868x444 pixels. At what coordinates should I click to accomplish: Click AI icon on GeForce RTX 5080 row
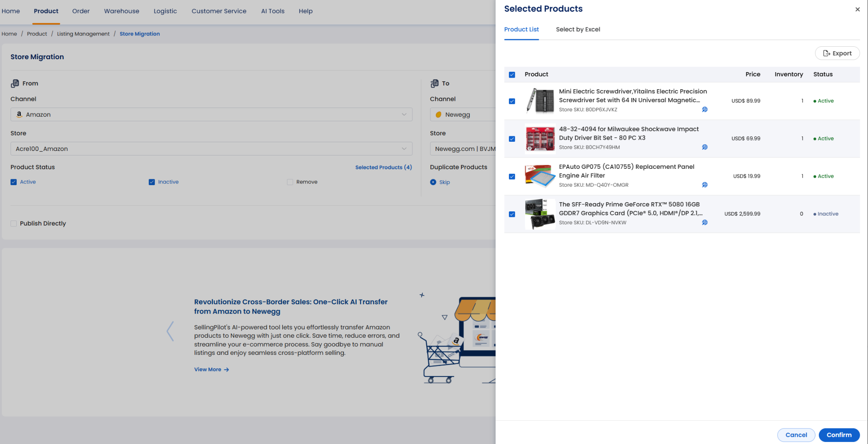(704, 223)
